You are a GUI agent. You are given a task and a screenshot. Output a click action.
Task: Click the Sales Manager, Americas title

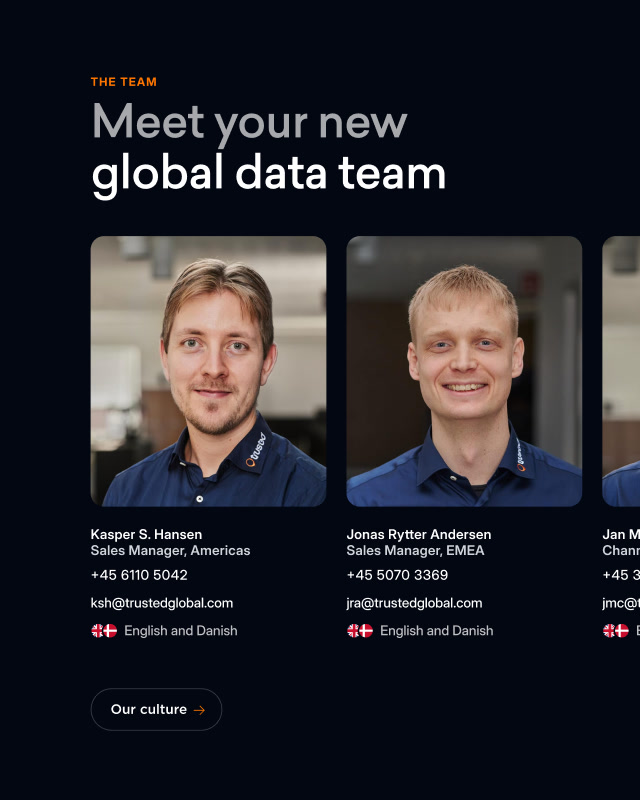pos(170,551)
